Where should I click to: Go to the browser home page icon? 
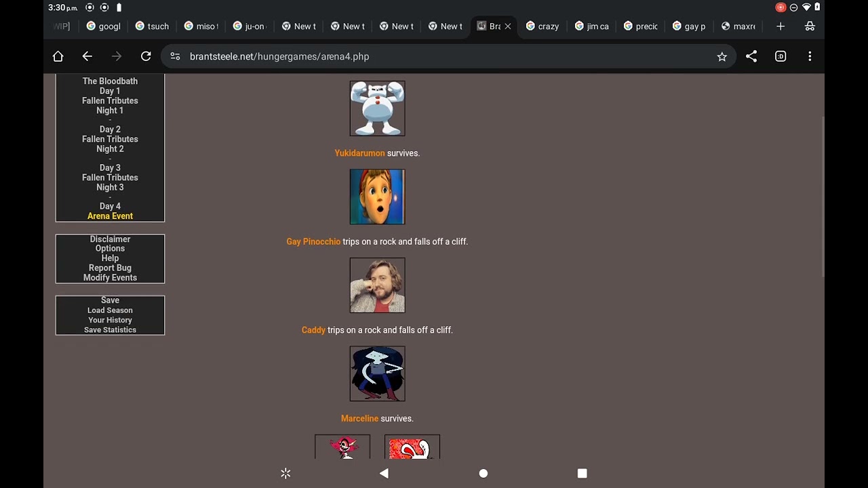[x=58, y=56]
